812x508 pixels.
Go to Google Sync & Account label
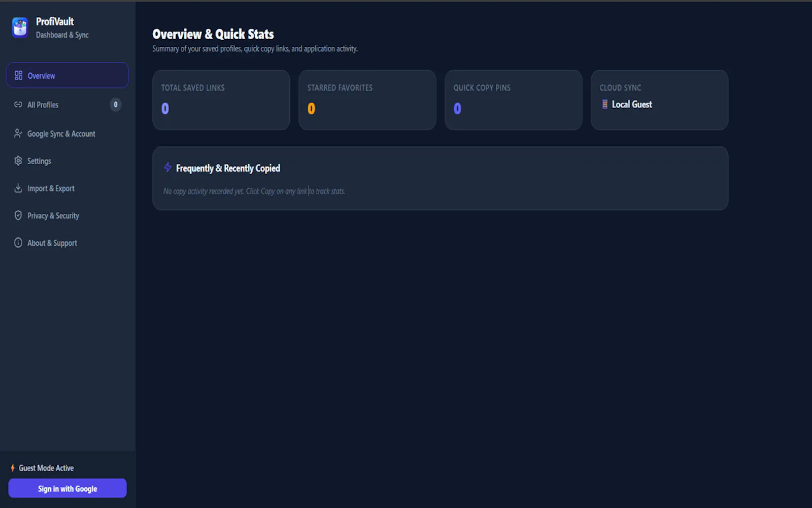(61, 134)
